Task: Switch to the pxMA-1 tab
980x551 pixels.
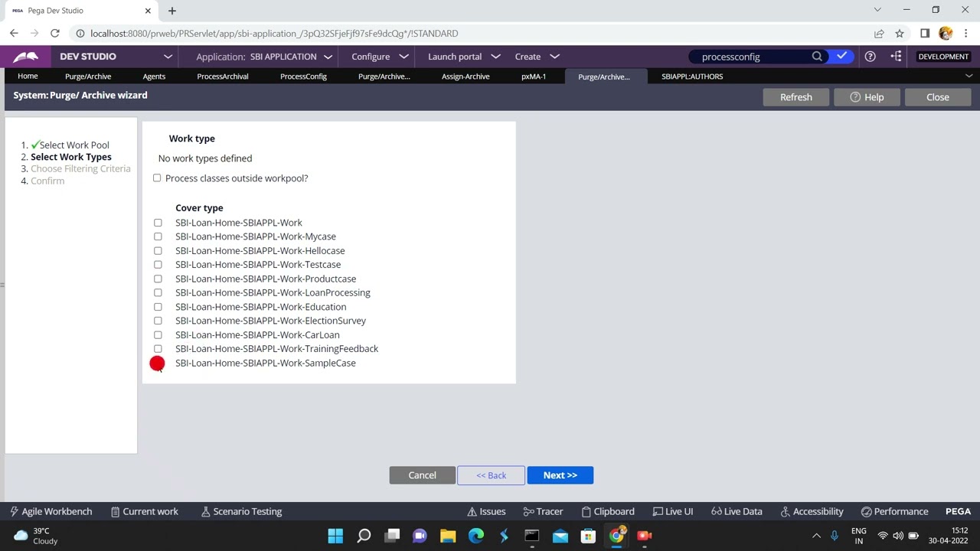Action: coord(534,77)
